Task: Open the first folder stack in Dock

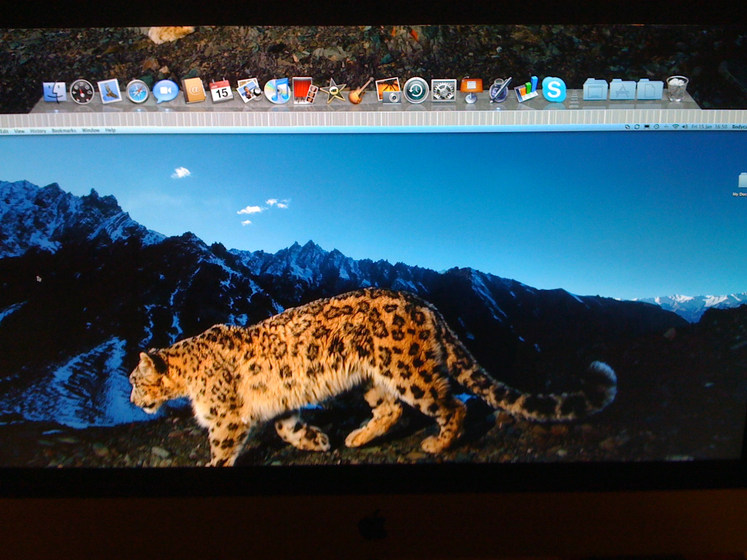Action: (x=595, y=90)
